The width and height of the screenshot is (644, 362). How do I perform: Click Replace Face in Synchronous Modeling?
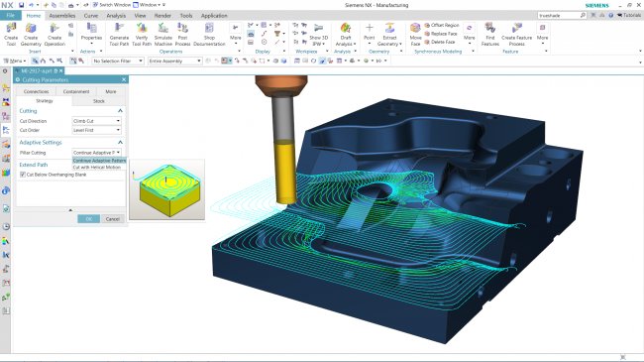(441, 34)
